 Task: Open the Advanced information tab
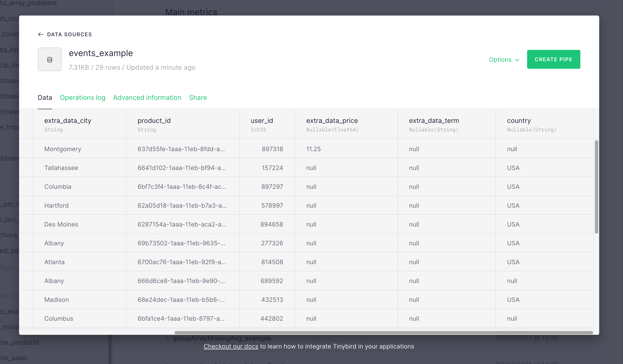point(147,97)
